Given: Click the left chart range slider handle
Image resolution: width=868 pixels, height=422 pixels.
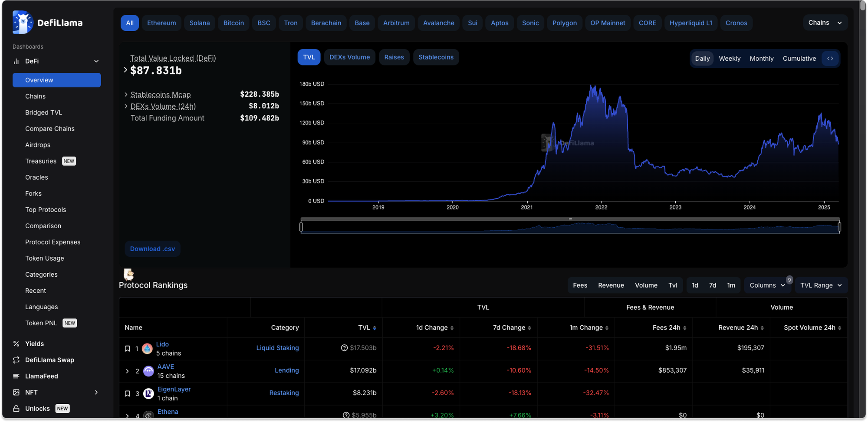Looking at the screenshot, I should (301, 227).
